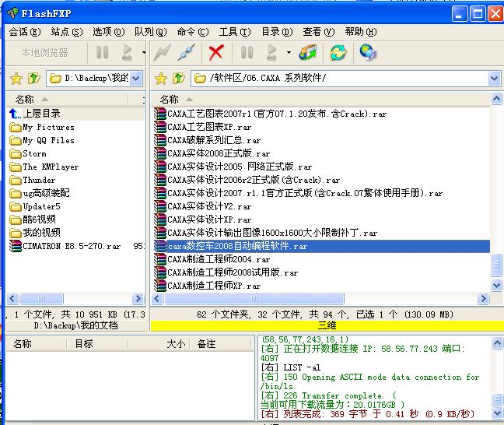The height and width of the screenshot is (425, 504).
Task: Click the refresh green arrows icon
Action: (338, 52)
